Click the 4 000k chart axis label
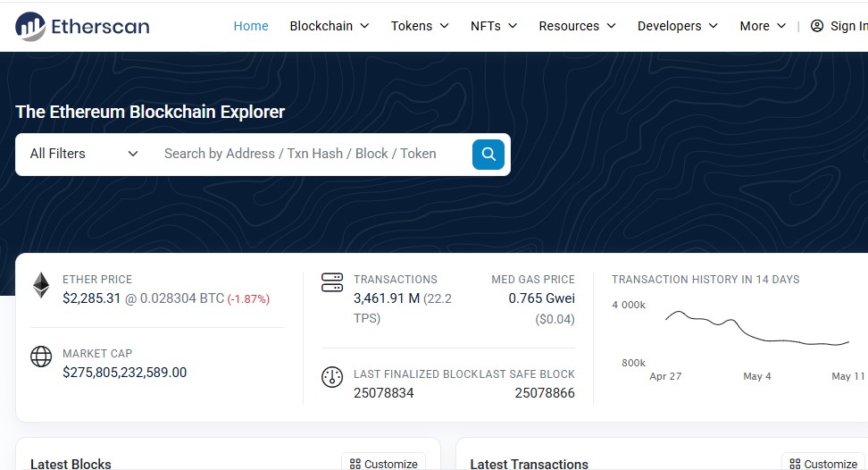This screenshot has width=868, height=470. tap(629, 305)
